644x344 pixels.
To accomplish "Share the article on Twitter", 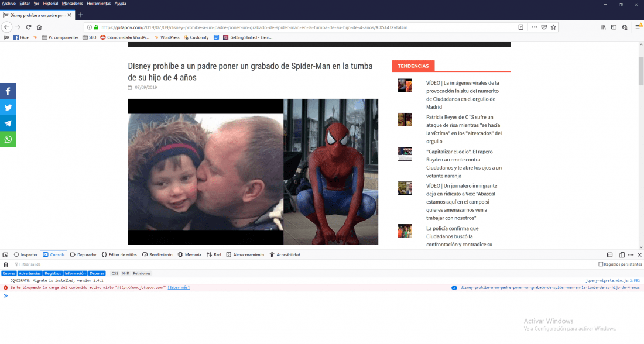I will (8, 107).
